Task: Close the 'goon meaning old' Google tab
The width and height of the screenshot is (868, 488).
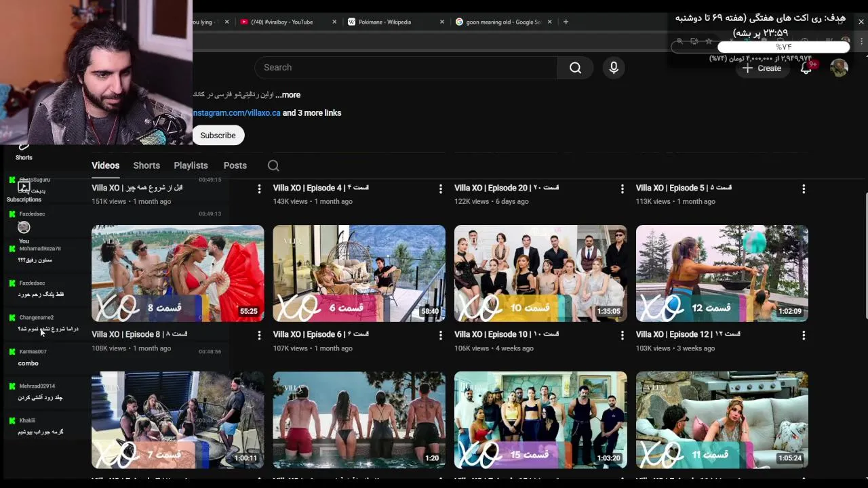Action: (550, 22)
